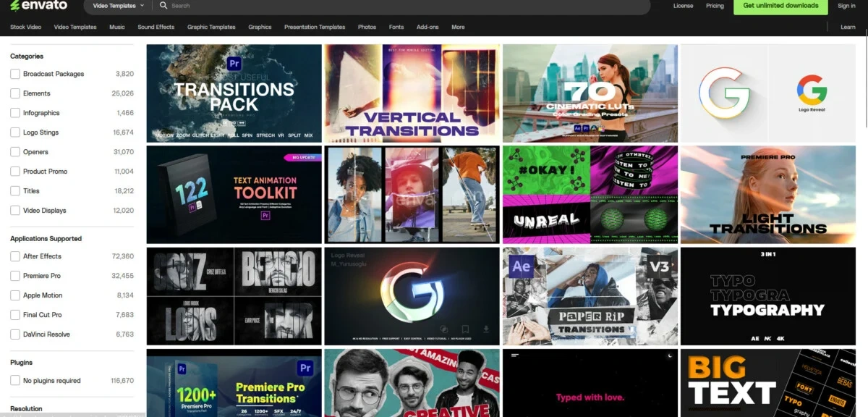Open the More navigation menu
The width and height of the screenshot is (868, 417).
coord(458,27)
